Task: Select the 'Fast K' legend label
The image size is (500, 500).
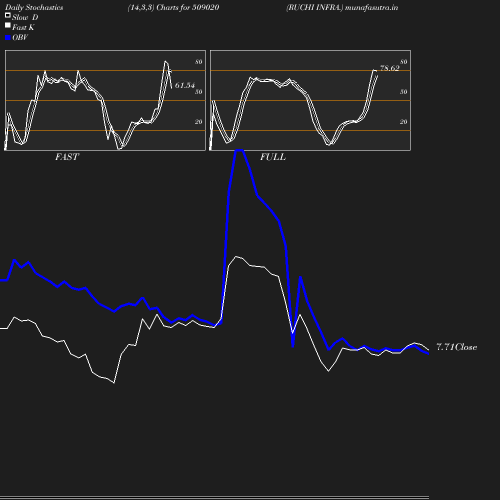Action: (23, 27)
